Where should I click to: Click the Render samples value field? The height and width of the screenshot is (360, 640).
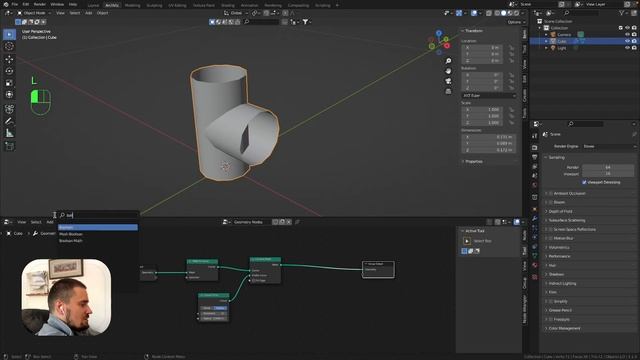(608, 167)
